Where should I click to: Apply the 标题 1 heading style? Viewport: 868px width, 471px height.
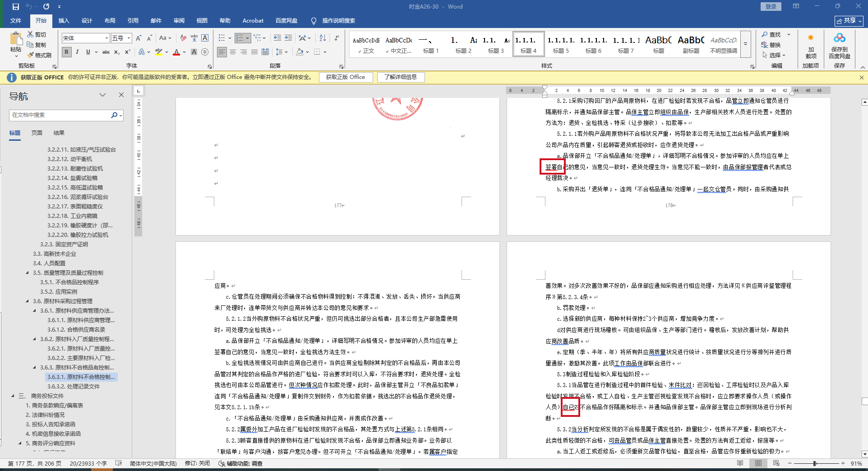click(x=431, y=44)
